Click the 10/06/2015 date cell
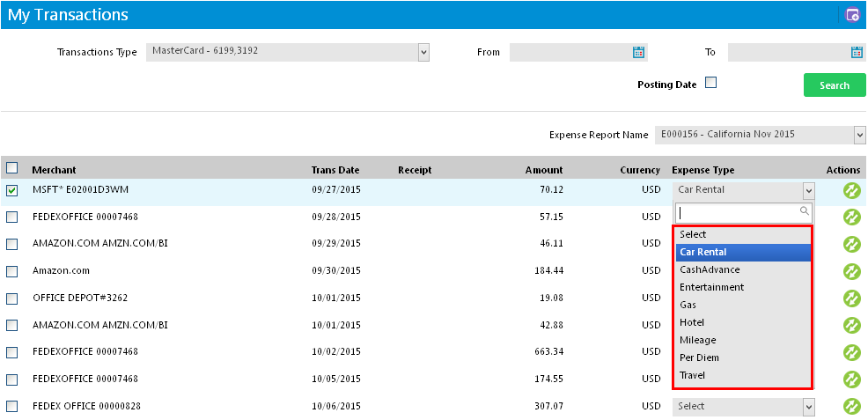The width and height of the screenshot is (868, 420). 336,407
